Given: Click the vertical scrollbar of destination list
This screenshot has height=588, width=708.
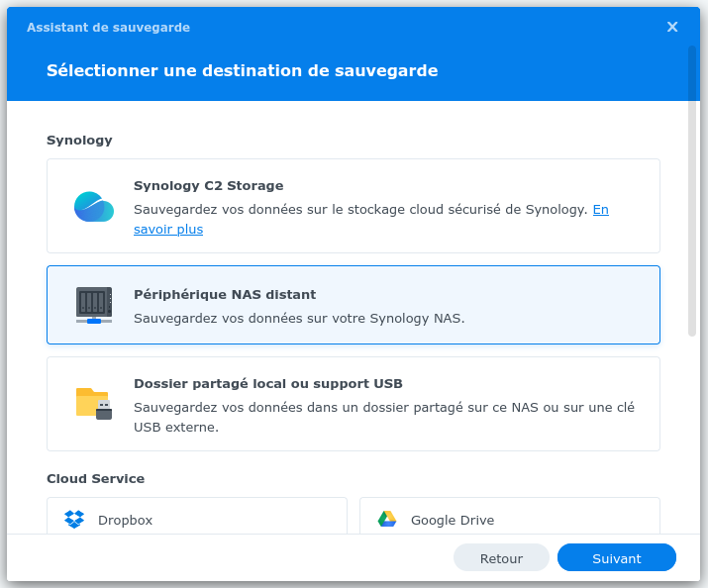Looking at the screenshot, I should click(692, 191).
